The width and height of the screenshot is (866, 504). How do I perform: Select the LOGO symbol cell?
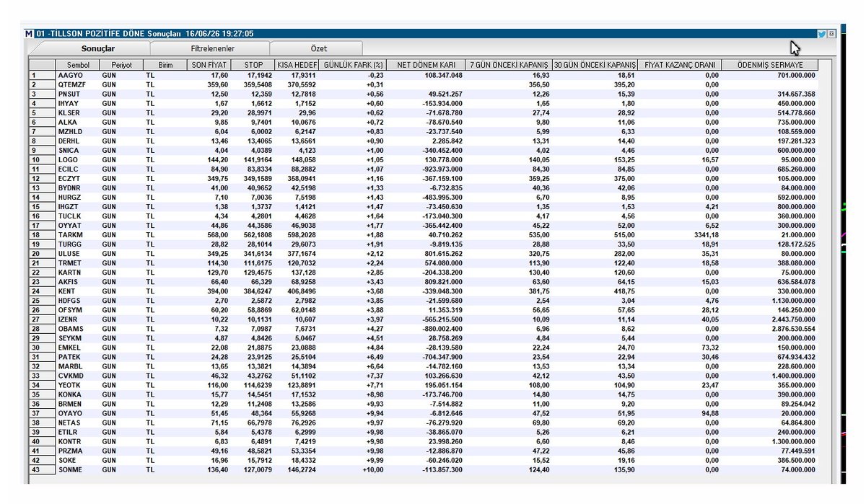(78, 159)
